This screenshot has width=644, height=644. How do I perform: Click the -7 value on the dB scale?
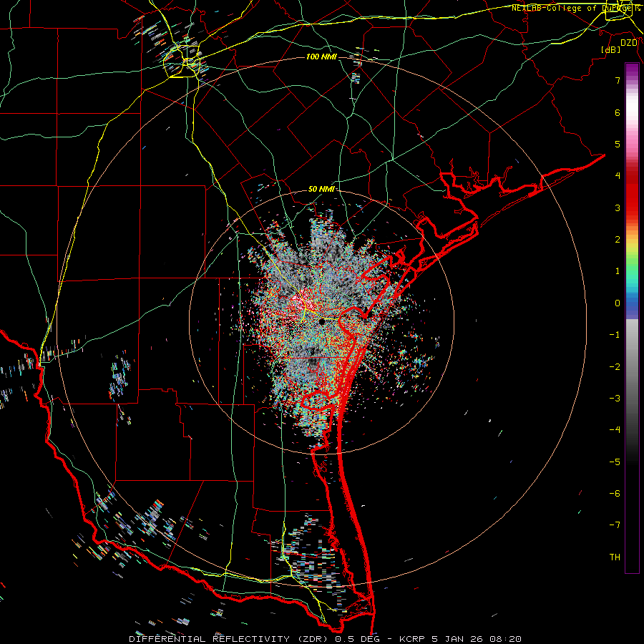[x=615, y=525]
